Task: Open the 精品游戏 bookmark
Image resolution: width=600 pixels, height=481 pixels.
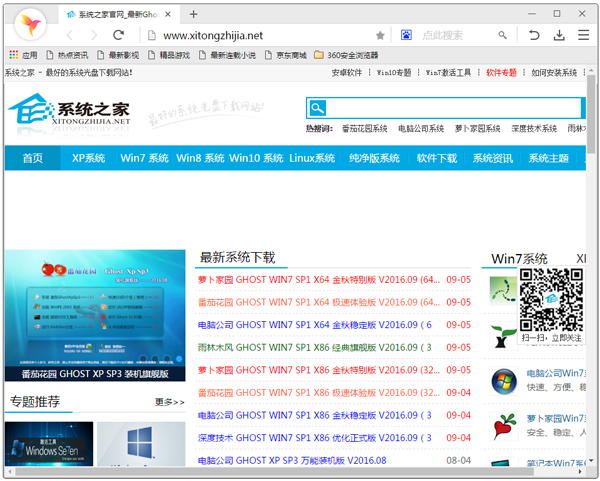Action: point(169,55)
